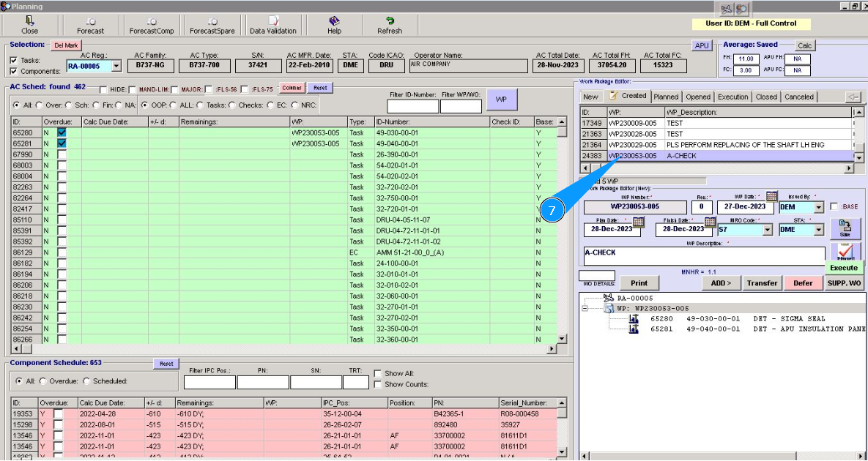Open the WP Date calendar picker

[771, 196]
